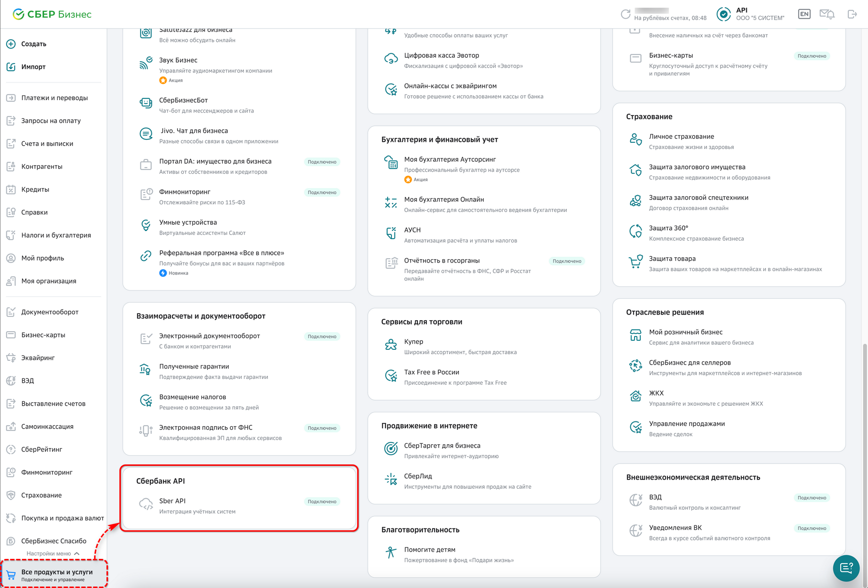868x588 pixels.
Task: Click the Помогите детям icon
Action: click(x=391, y=553)
